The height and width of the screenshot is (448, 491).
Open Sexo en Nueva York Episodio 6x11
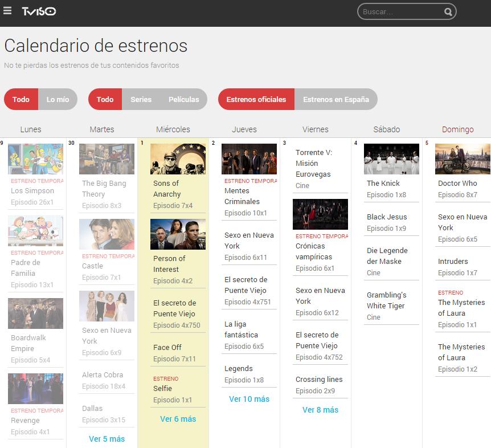click(x=249, y=241)
